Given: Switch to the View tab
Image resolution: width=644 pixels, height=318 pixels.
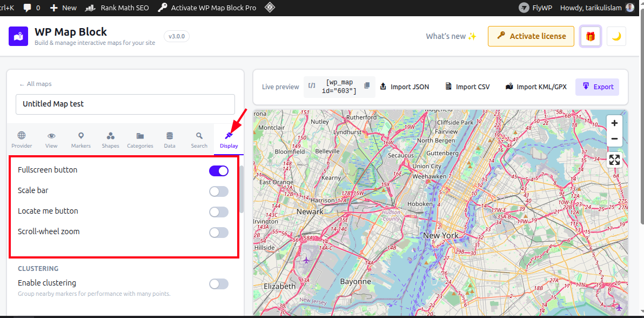Looking at the screenshot, I should coord(51,140).
